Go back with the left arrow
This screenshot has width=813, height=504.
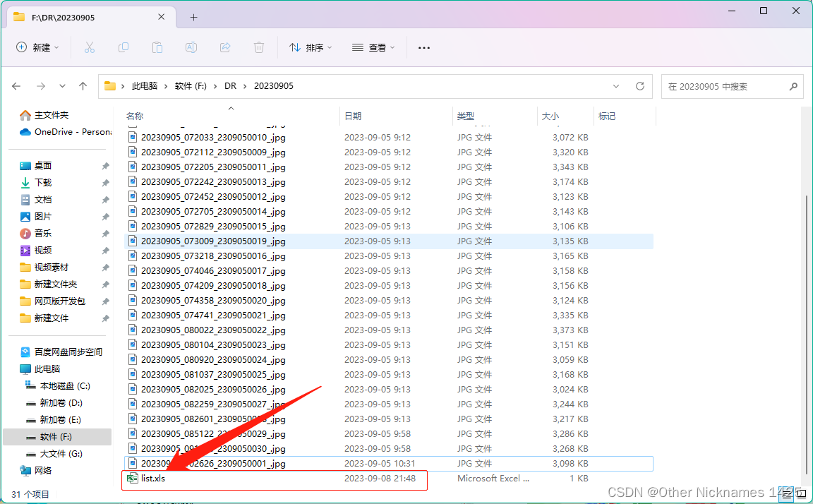(17, 86)
